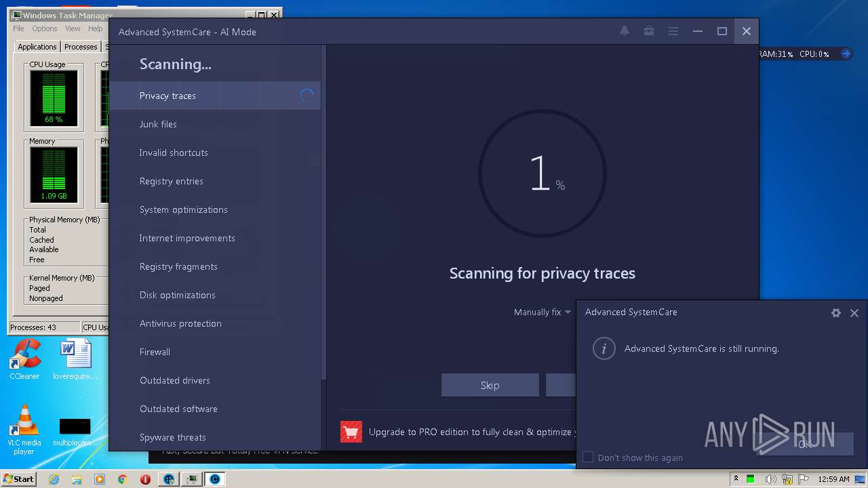This screenshot has width=868, height=488.
Task: Select Spyware threats scan item
Action: 214,437
